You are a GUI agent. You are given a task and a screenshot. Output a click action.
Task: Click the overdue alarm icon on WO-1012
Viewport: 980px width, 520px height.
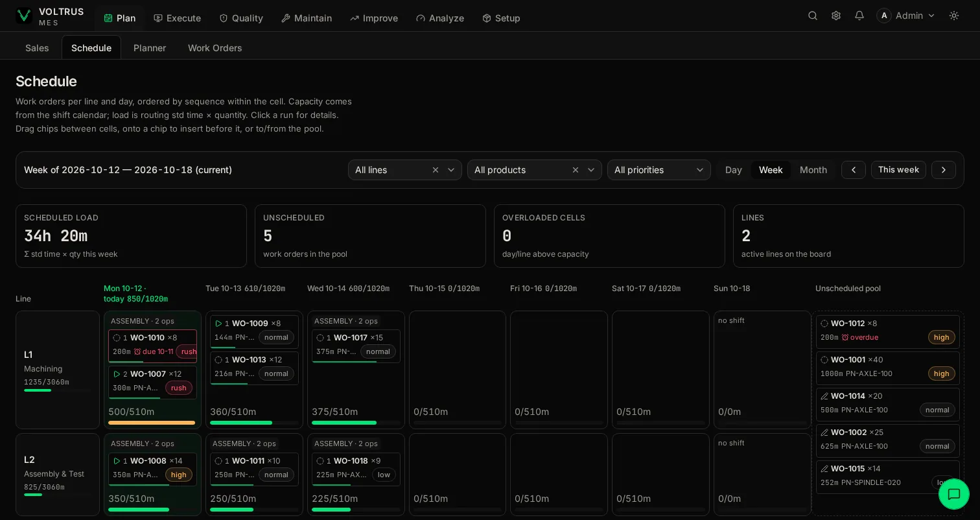(845, 337)
